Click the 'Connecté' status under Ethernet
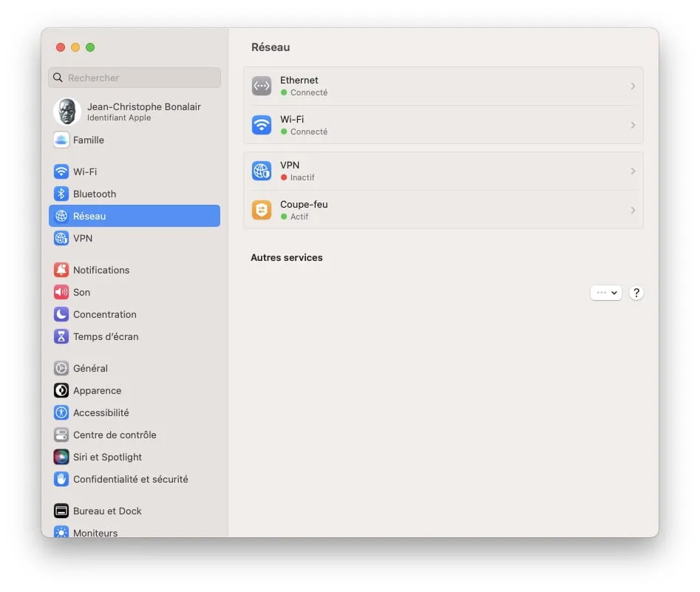Image resolution: width=700 pixels, height=592 pixels. pyautogui.click(x=309, y=92)
